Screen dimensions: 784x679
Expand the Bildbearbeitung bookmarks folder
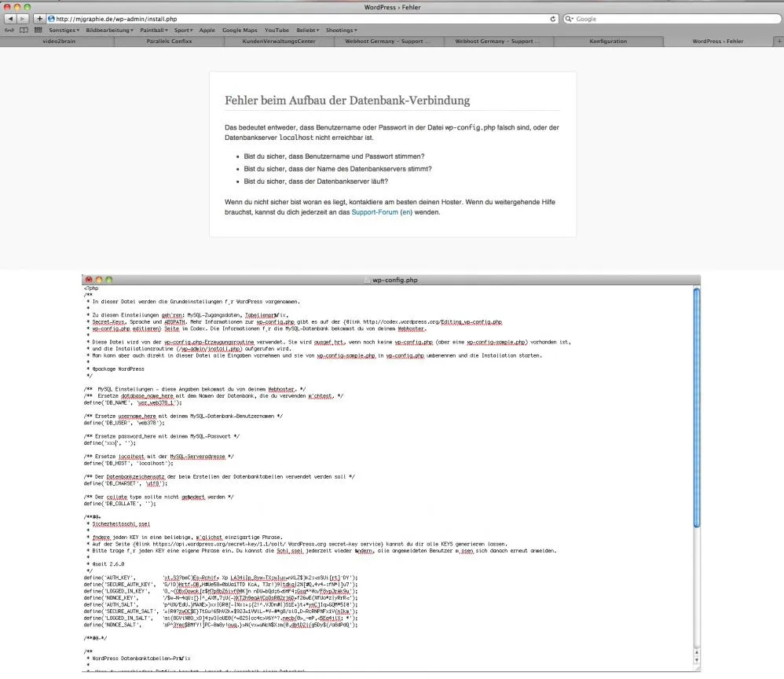coord(109,30)
